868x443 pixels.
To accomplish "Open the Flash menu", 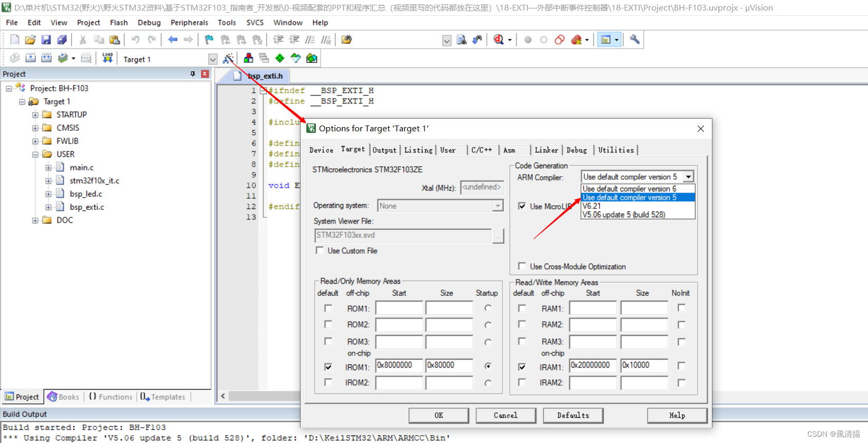I will click(x=119, y=23).
